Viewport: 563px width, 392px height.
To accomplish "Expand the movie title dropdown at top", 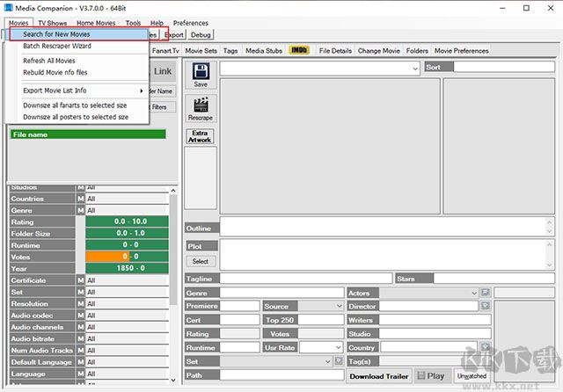I will (x=414, y=67).
